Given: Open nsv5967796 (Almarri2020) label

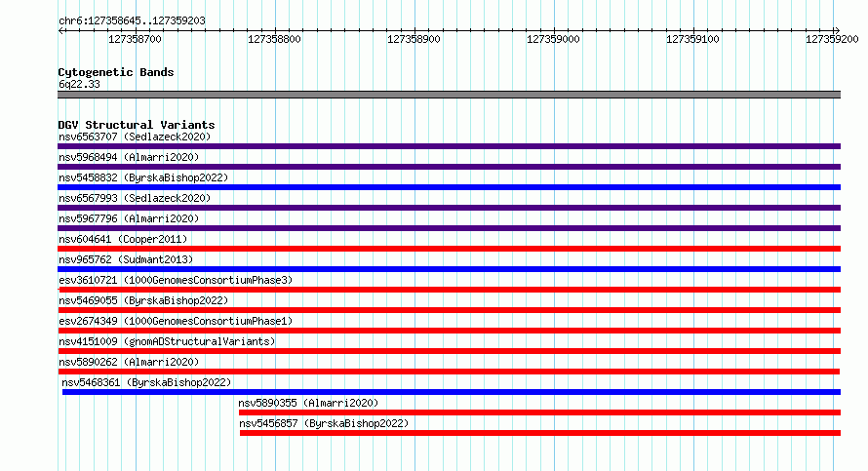Looking at the screenshot, I should [129, 218].
